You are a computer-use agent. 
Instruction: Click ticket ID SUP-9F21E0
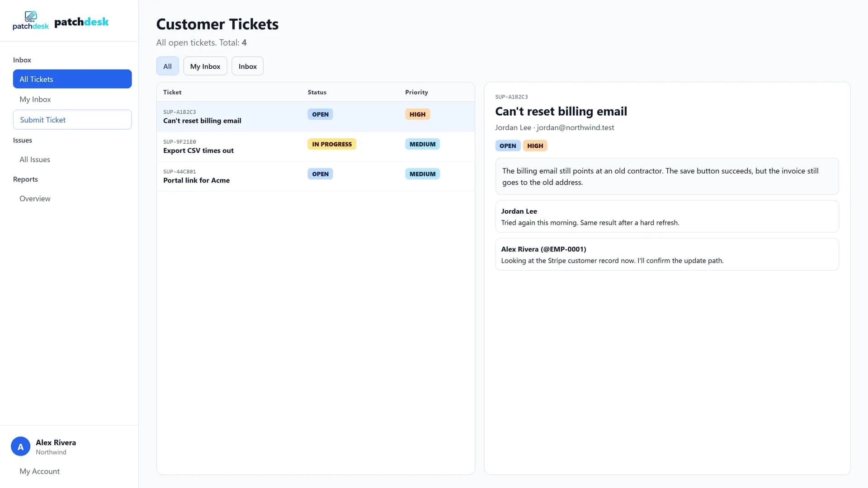pyautogui.click(x=179, y=142)
